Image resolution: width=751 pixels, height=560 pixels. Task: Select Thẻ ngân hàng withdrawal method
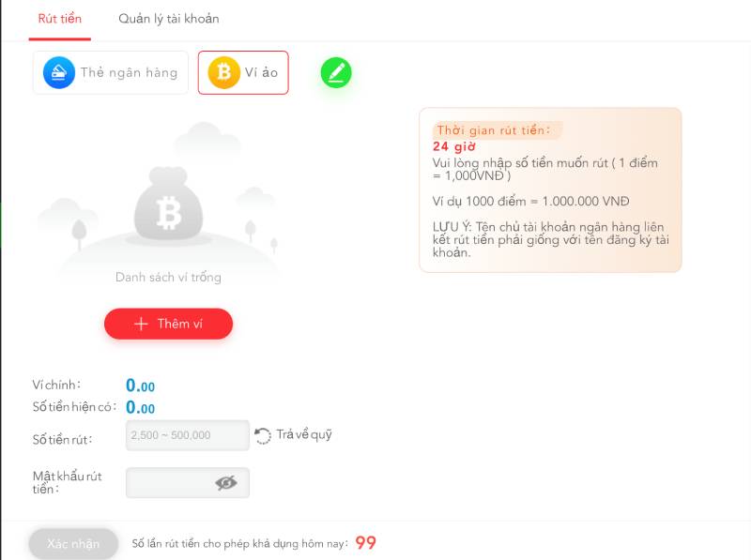coord(111,73)
